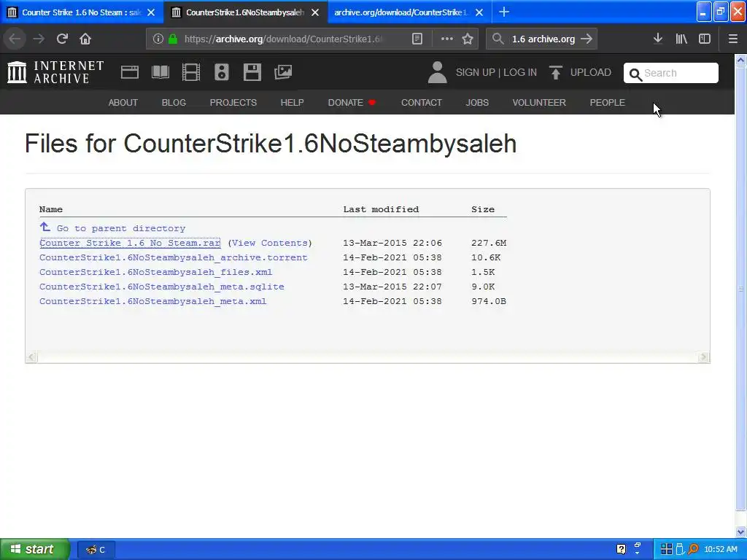Switch to archive.org/download tab
The height and width of the screenshot is (560, 747).
click(400, 12)
